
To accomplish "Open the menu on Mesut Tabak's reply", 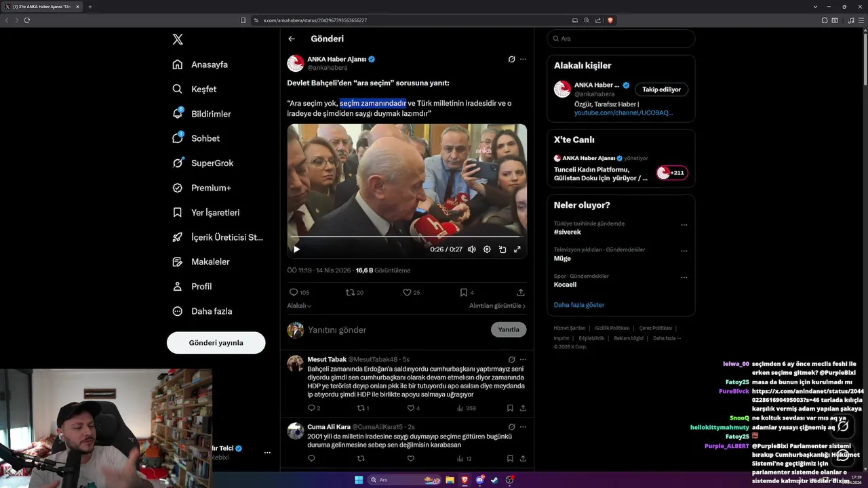I will (x=523, y=359).
